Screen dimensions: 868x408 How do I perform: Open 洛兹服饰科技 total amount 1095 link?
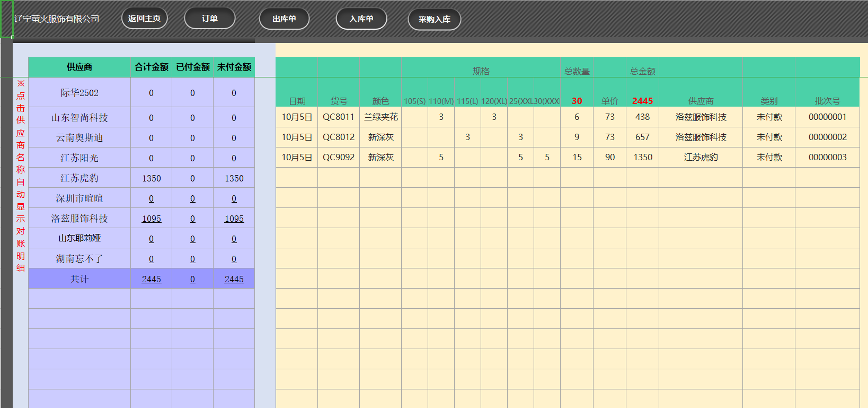click(152, 219)
